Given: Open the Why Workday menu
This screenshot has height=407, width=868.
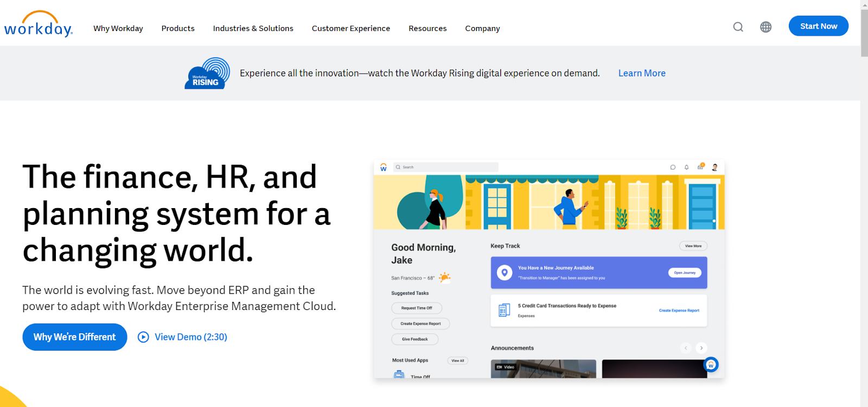Looking at the screenshot, I should coord(118,28).
